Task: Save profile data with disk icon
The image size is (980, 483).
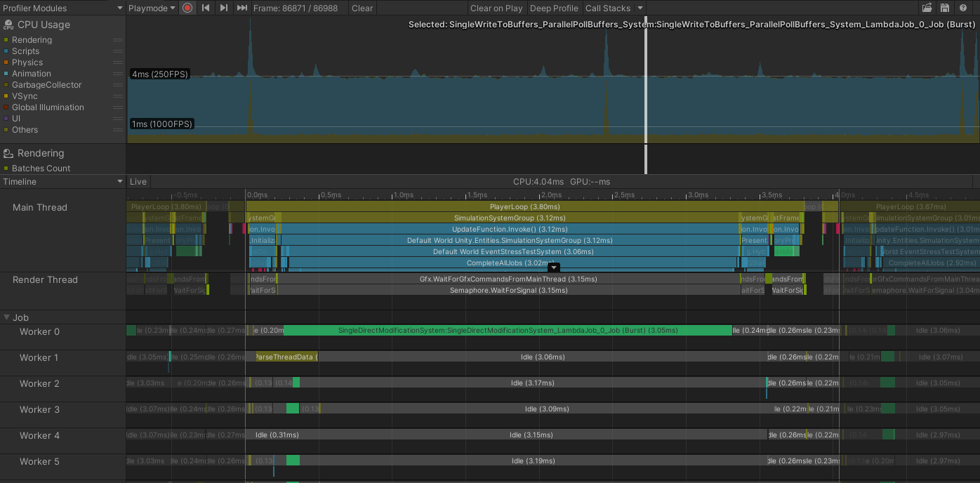Action: (945, 8)
